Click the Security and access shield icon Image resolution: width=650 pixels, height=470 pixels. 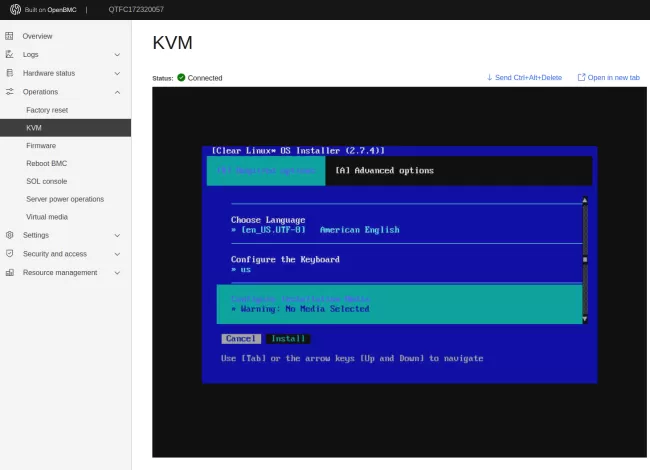10,254
